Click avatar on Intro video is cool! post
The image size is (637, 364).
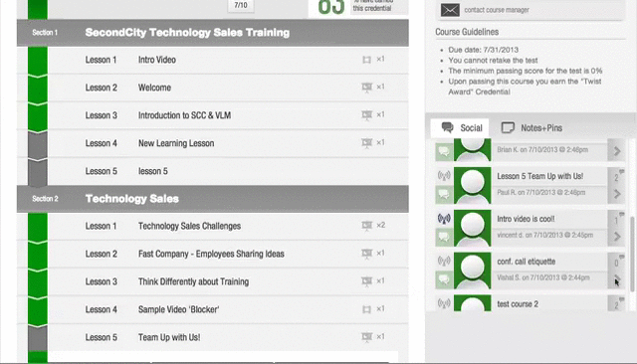473,228
